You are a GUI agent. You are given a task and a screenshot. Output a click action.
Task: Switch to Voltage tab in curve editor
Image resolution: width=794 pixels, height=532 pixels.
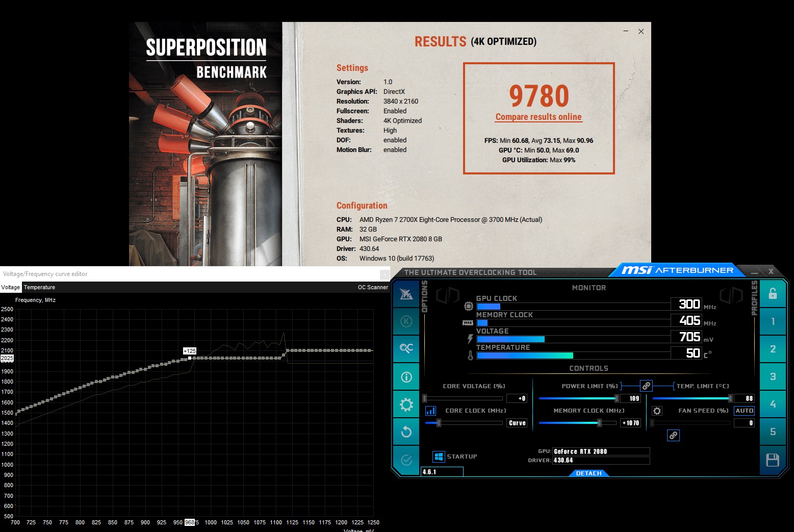click(11, 287)
